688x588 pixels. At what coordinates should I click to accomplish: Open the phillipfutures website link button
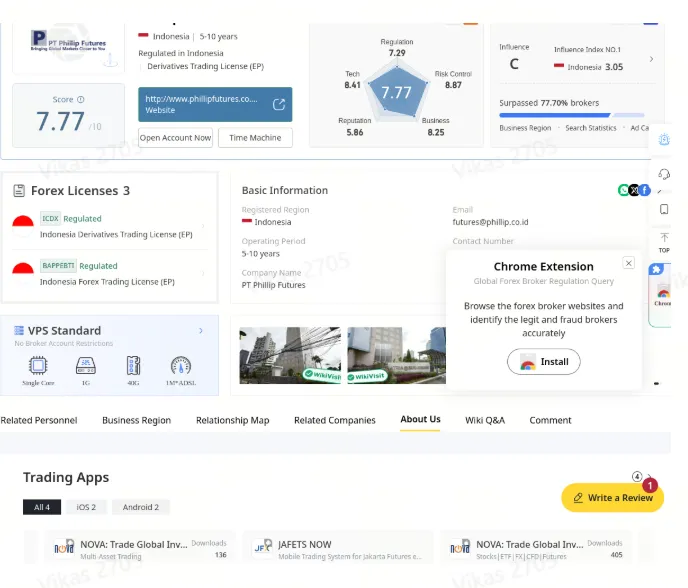click(215, 104)
